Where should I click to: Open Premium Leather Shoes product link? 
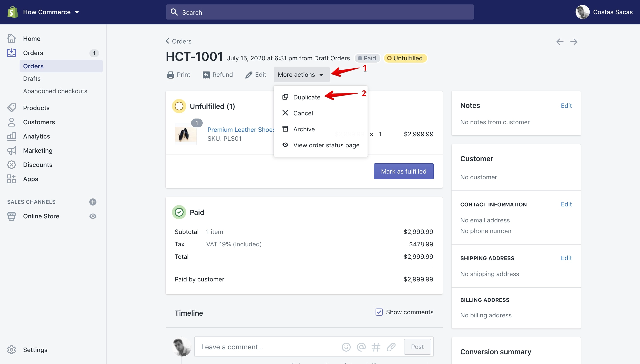[241, 129]
